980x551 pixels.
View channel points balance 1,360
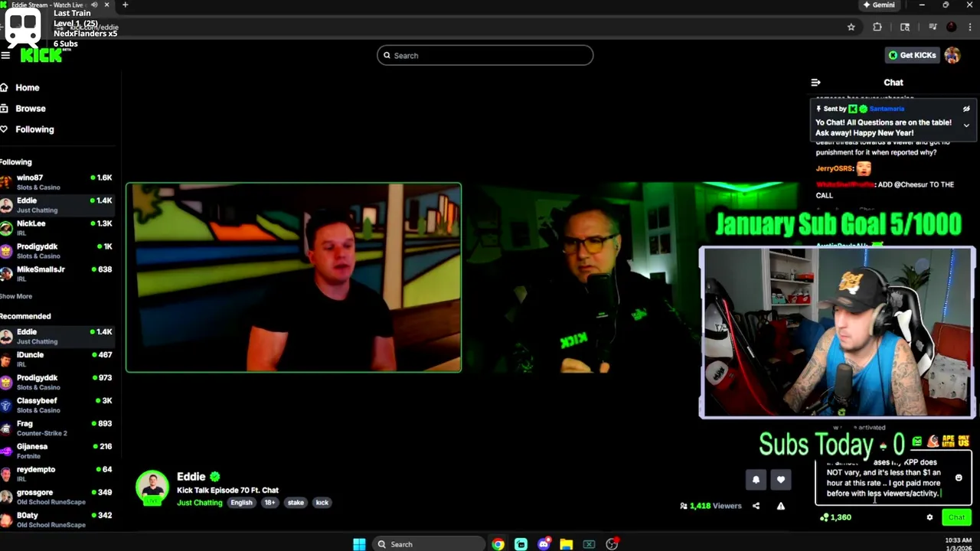[835, 517]
